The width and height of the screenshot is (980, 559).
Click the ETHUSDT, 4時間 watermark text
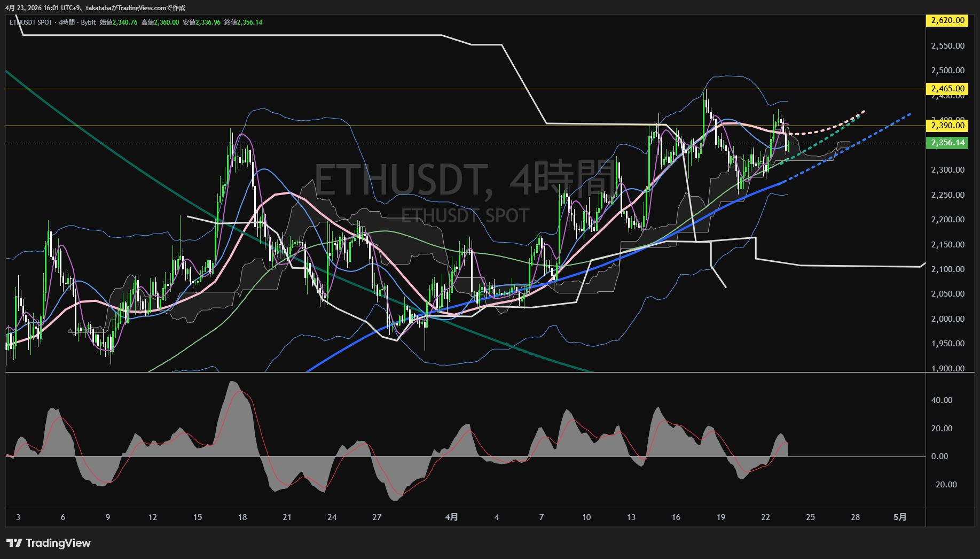pyautogui.click(x=466, y=179)
